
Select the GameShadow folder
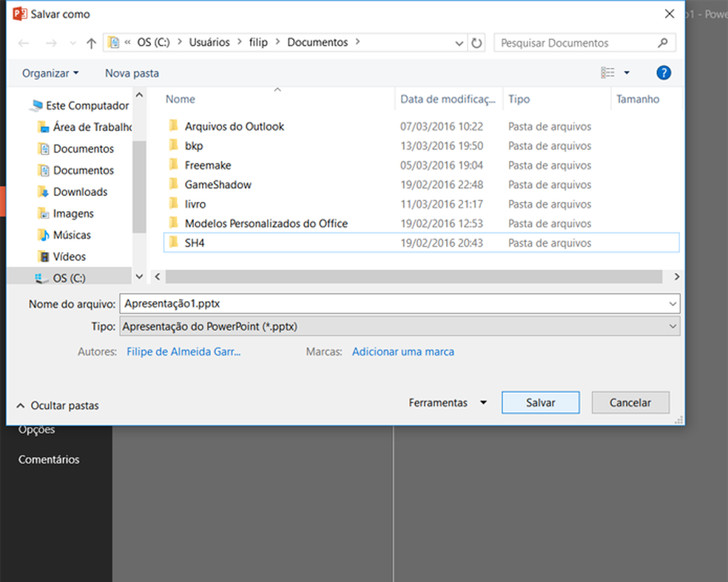click(x=218, y=184)
